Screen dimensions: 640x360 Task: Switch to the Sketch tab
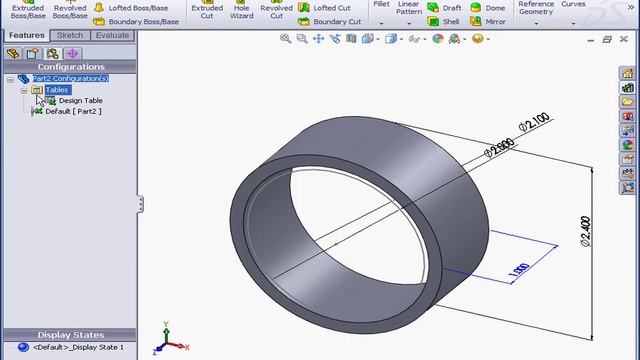coord(70,36)
